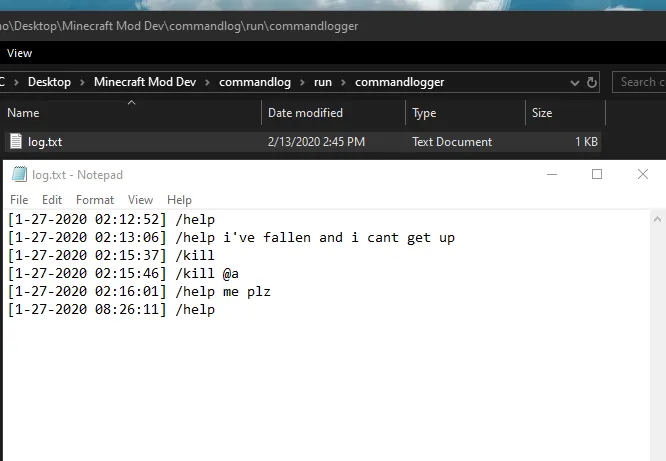Refresh the commandlogger folder view
This screenshot has width=666, height=461.
click(x=592, y=82)
